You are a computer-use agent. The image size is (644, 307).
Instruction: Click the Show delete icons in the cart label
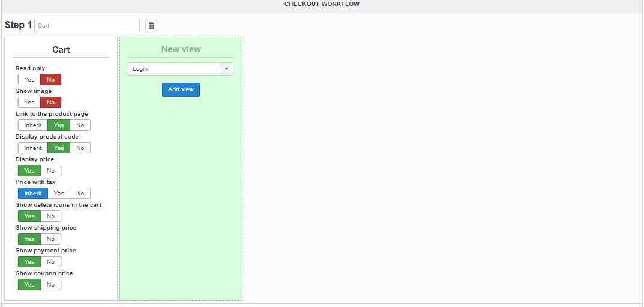tap(59, 205)
